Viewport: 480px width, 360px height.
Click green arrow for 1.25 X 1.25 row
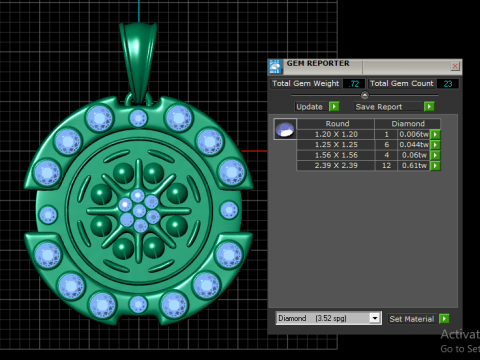[435, 145]
